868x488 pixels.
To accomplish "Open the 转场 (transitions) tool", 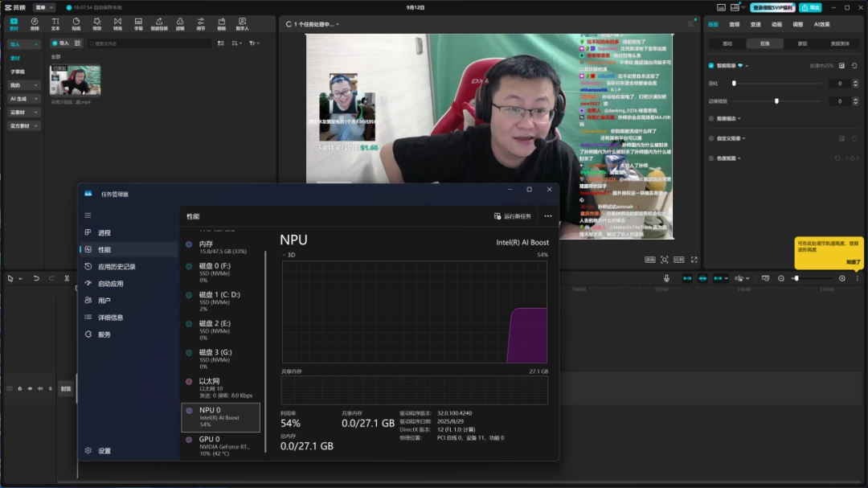I will 117,24.
